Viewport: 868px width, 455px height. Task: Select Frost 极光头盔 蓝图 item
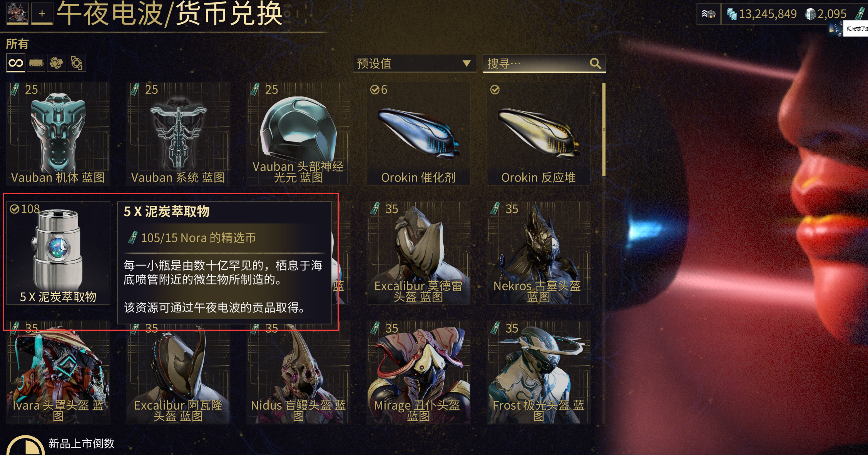pyautogui.click(x=539, y=372)
